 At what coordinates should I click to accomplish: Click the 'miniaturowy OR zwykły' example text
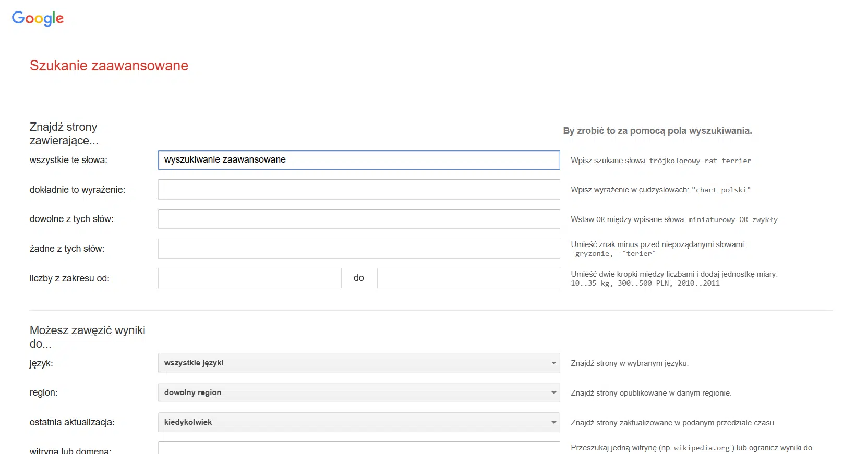(x=732, y=220)
